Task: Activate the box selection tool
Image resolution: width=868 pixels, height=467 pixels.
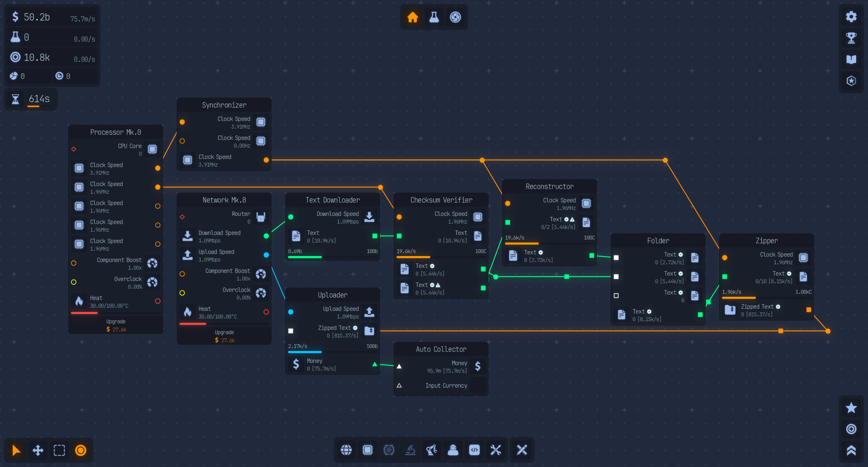Action: pos(59,450)
